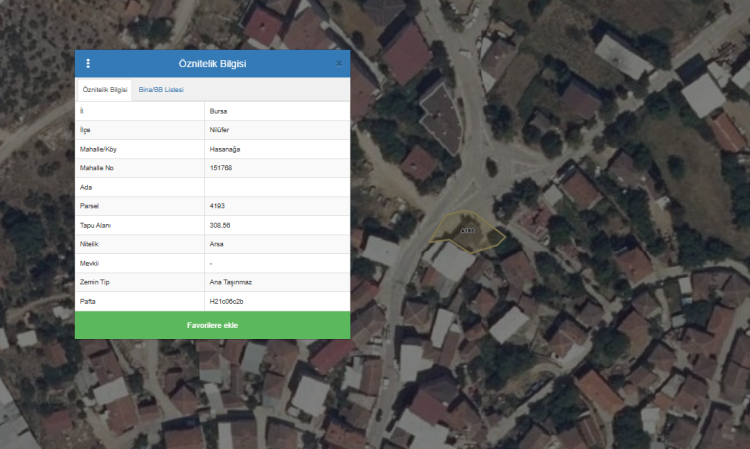This screenshot has width=750, height=449.
Task: Click the Pafta value H21c06c2b
Action: 227,300
